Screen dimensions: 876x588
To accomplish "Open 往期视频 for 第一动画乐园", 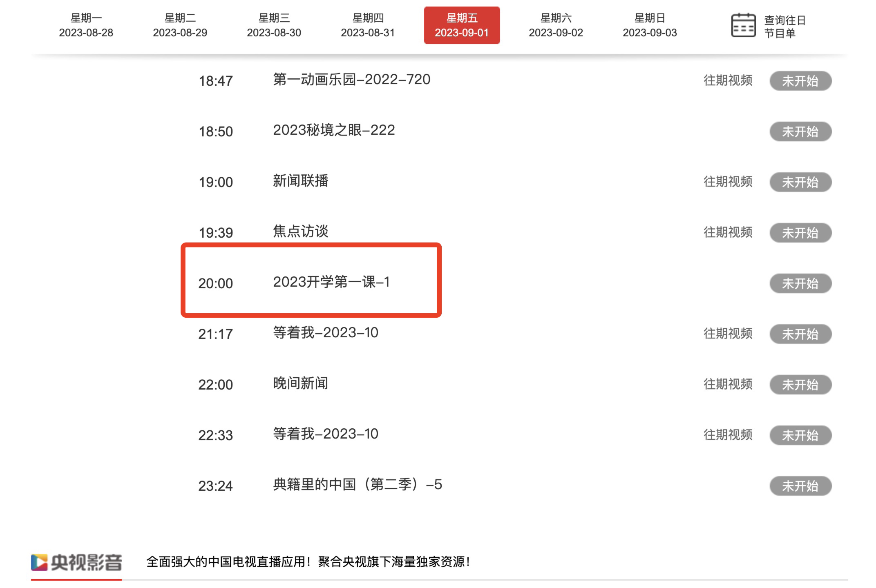I will (728, 80).
